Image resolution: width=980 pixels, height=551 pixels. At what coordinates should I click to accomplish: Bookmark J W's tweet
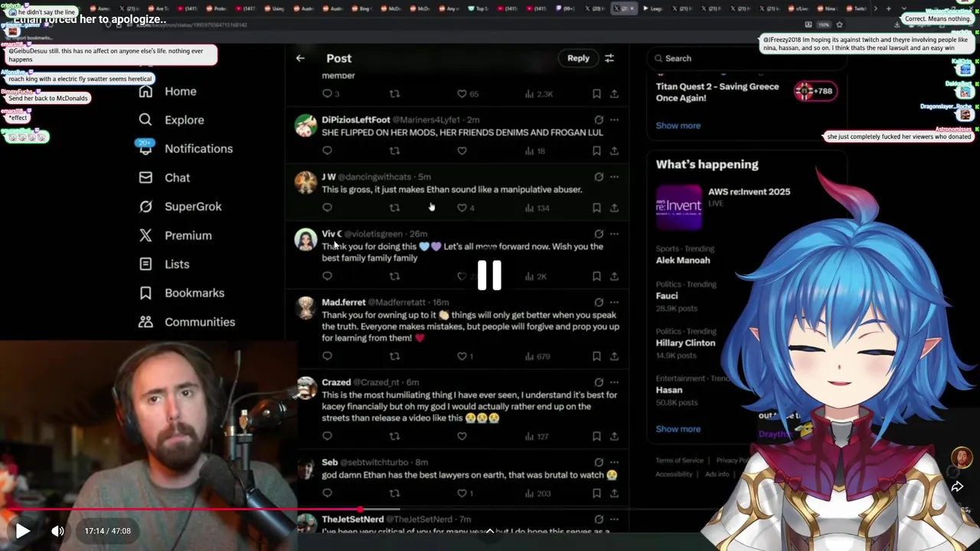[596, 207]
